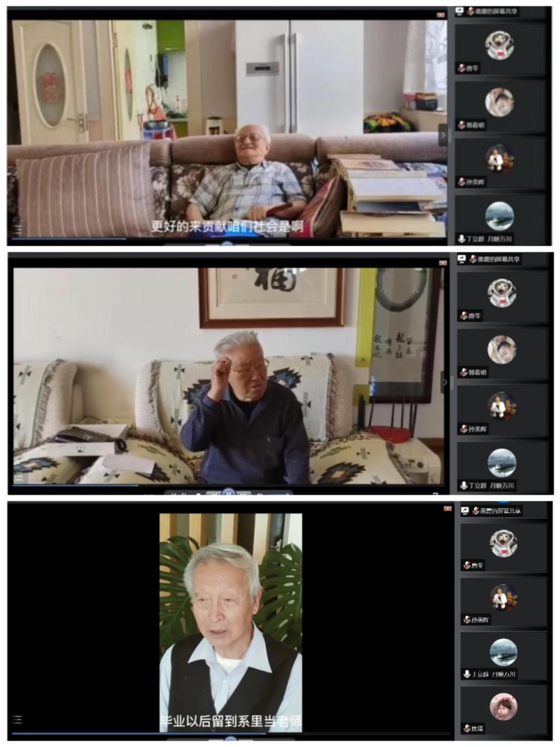Toggle muted mic of participant with baby avatar
The height and width of the screenshot is (747, 560).
[467, 728]
